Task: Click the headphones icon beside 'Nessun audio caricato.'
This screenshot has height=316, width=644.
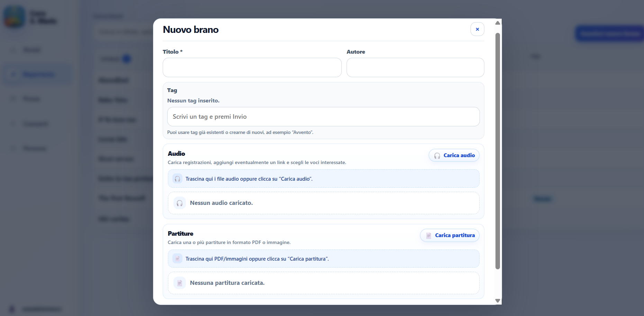Action: pos(179,203)
